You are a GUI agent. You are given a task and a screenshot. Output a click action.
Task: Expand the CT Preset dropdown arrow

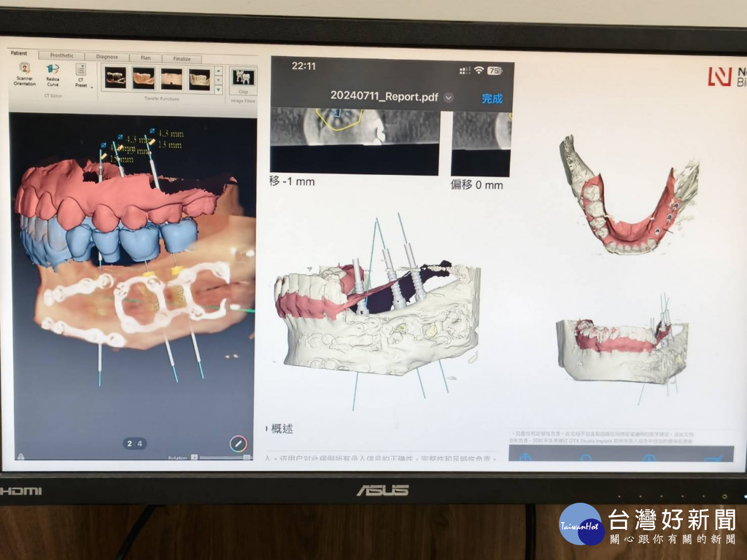(x=92, y=87)
